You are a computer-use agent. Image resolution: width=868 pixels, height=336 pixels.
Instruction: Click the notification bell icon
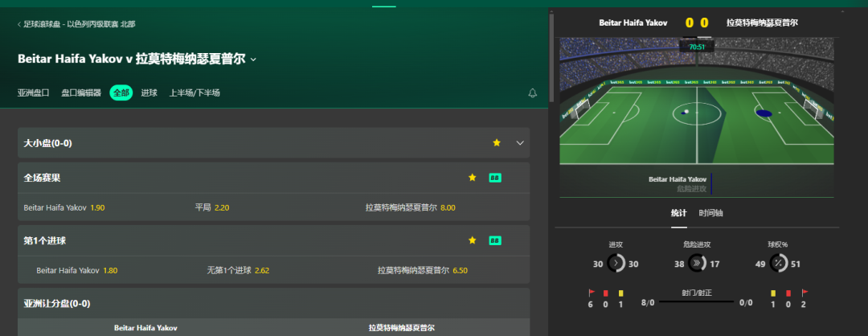click(x=533, y=93)
